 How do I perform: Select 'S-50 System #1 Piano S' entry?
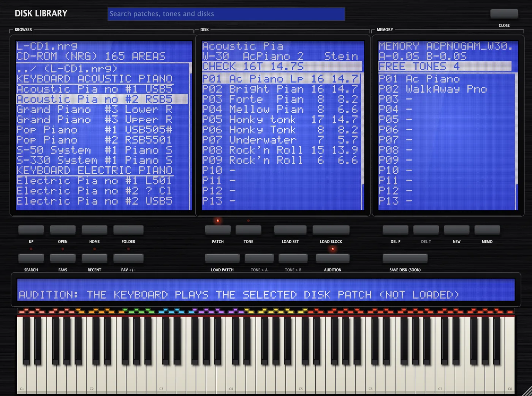pos(102,150)
